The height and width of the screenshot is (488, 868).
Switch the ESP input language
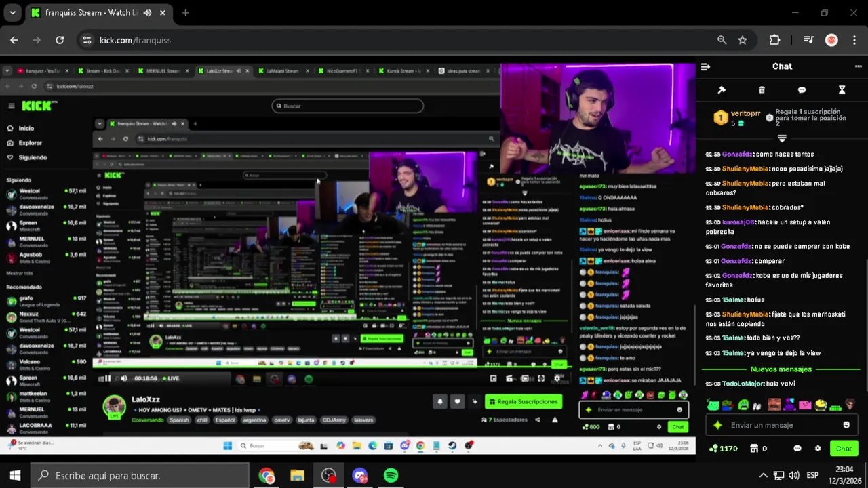(812, 475)
